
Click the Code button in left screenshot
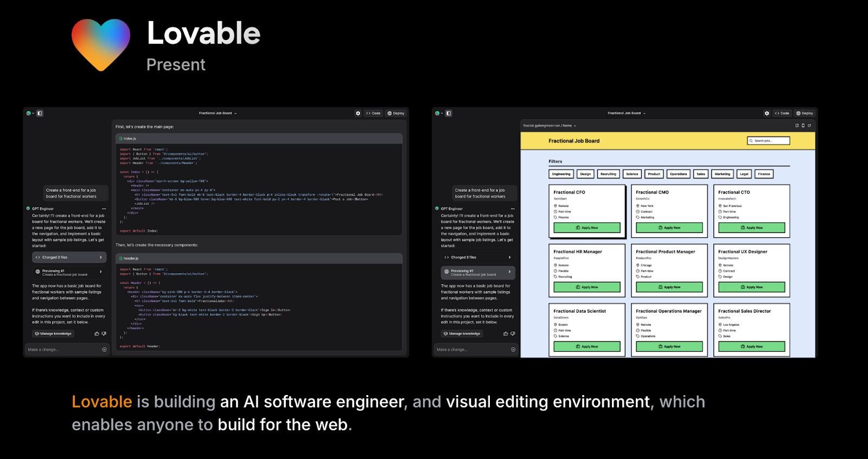coord(373,113)
